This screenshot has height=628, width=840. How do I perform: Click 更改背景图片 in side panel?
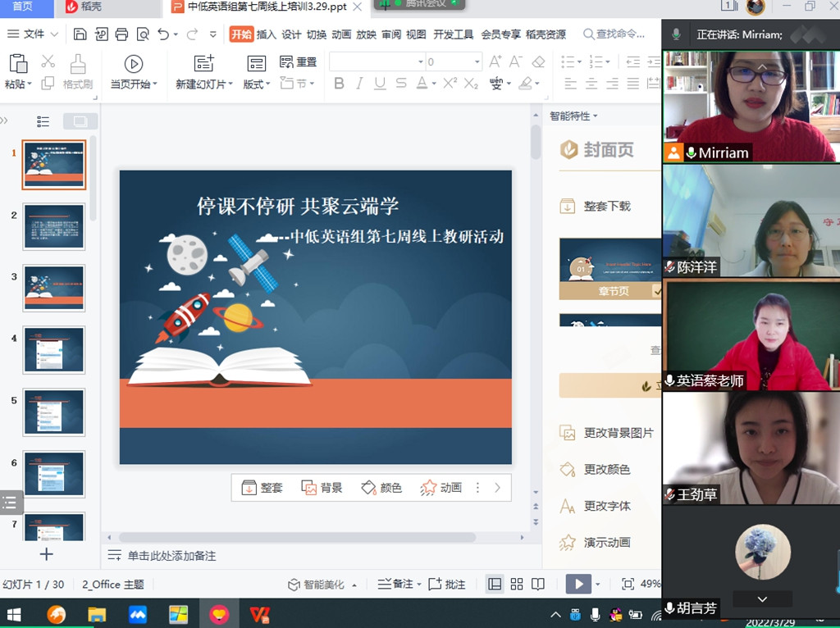coord(618,433)
